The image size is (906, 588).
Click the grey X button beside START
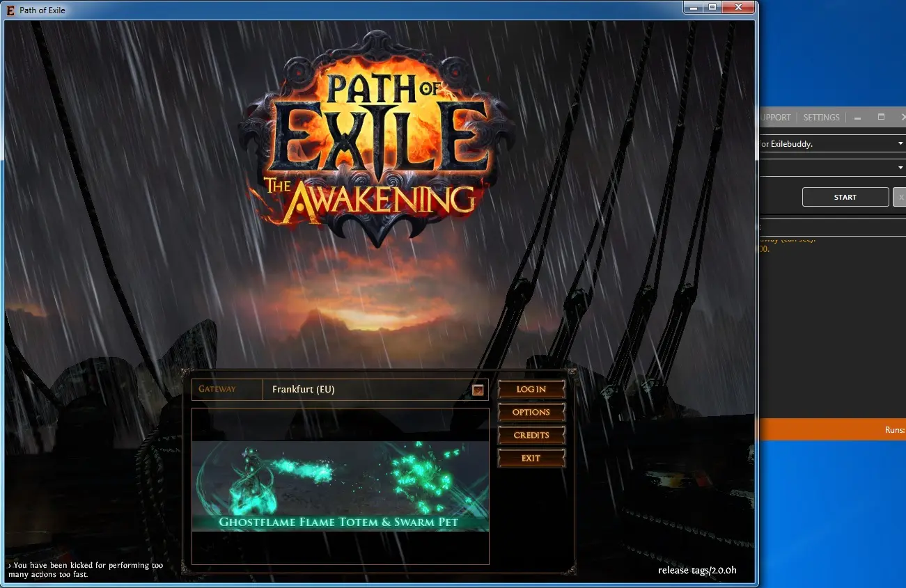point(899,197)
